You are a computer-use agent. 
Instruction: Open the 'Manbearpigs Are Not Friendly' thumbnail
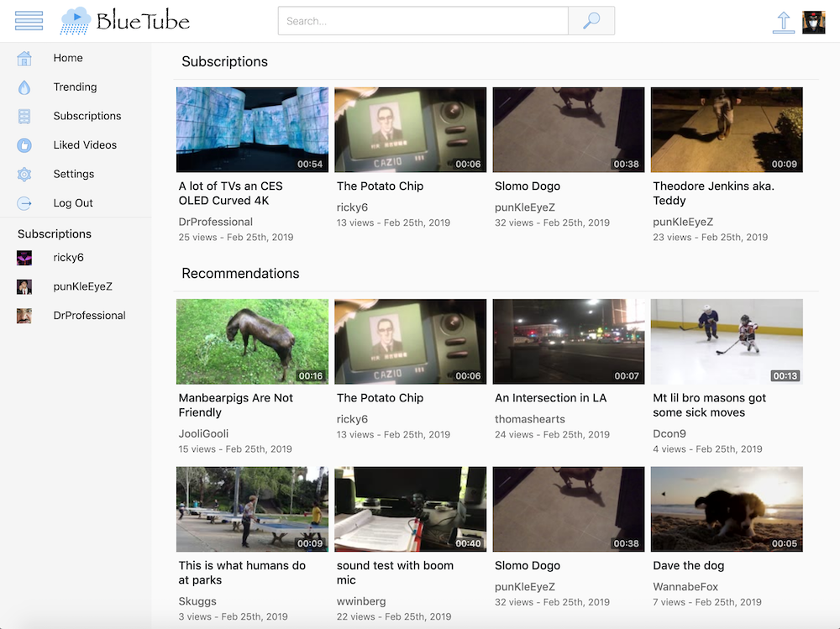[252, 341]
